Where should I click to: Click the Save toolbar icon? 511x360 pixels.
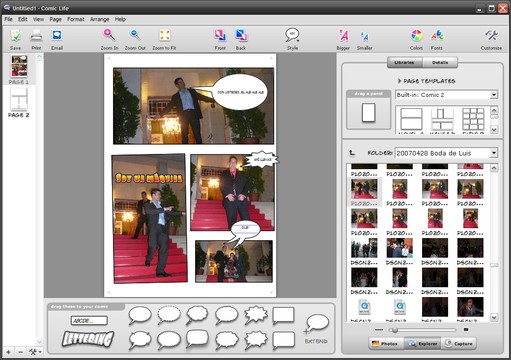(16, 36)
